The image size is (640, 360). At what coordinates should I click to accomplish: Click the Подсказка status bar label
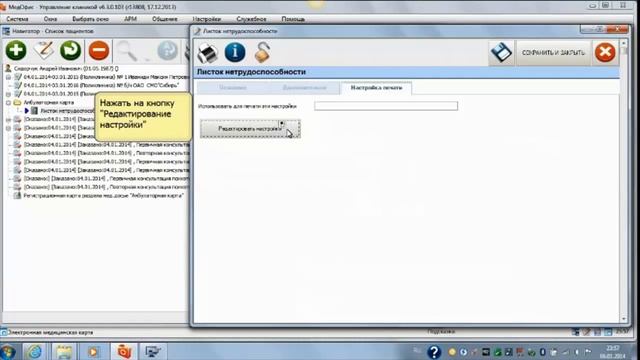click(441, 331)
